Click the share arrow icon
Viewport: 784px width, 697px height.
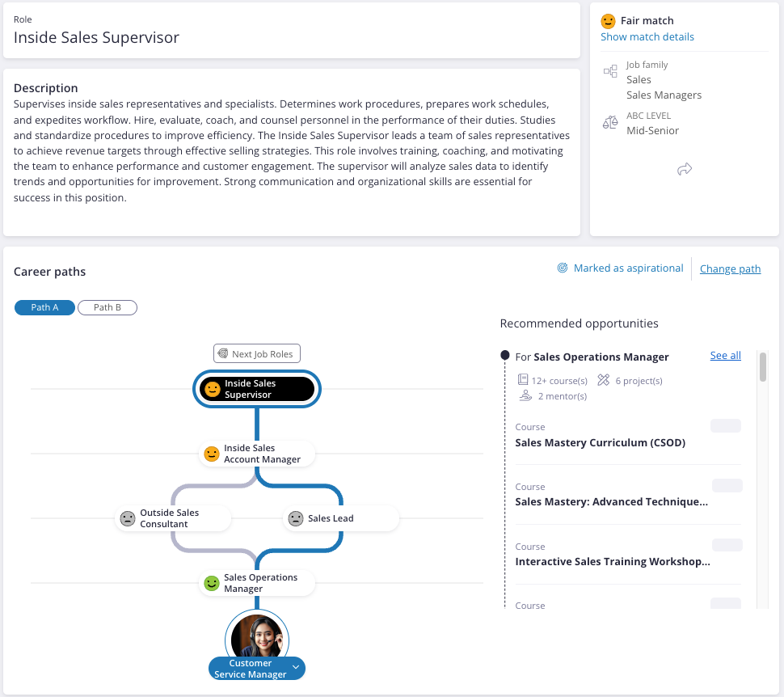[685, 169]
